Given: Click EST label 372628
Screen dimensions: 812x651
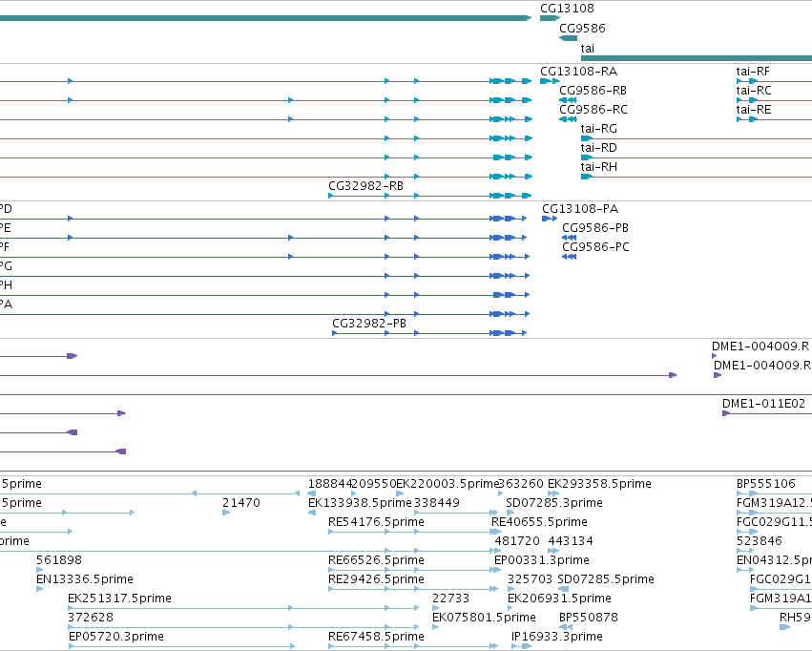Looking at the screenshot, I should click(x=91, y=618).
